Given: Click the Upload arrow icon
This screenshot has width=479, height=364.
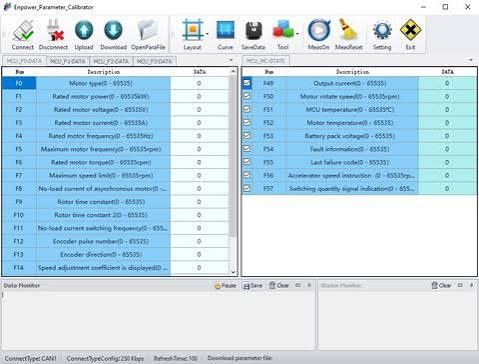Looking at the screenshot, I should tap(84, 35).
